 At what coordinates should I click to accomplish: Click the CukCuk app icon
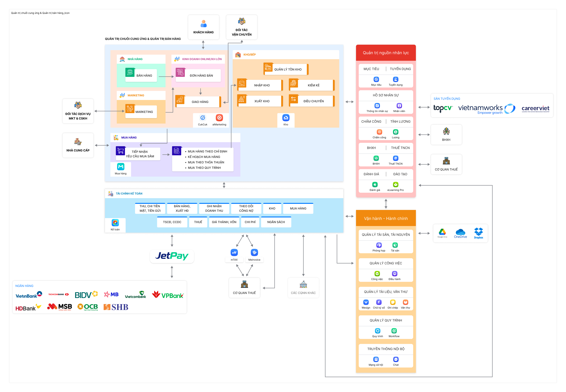203,118
